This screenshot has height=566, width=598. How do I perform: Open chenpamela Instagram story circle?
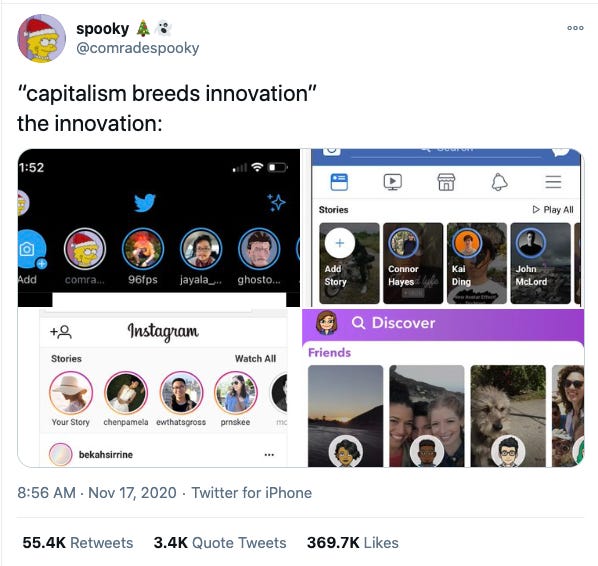126,393
